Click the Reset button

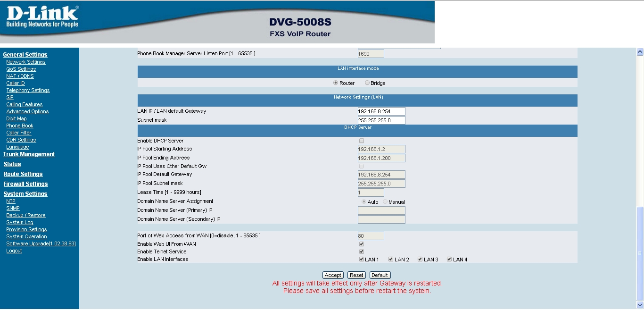(356, 275)
